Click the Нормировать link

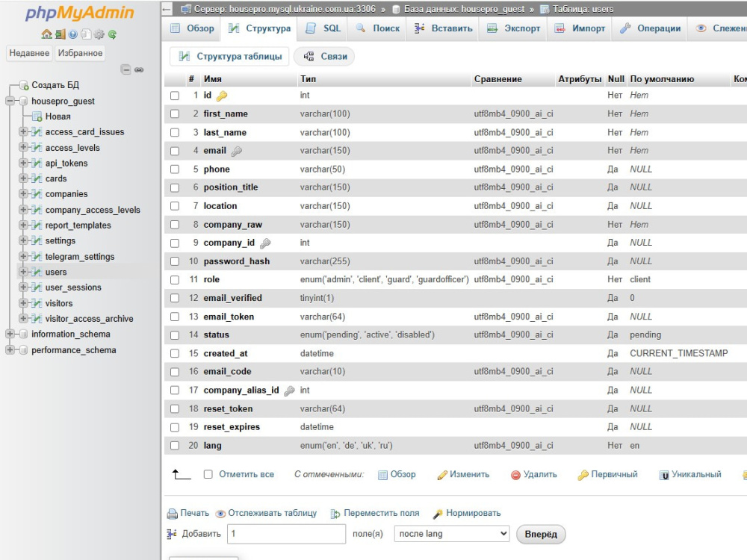pyautogui.click(x=467, y=514)
